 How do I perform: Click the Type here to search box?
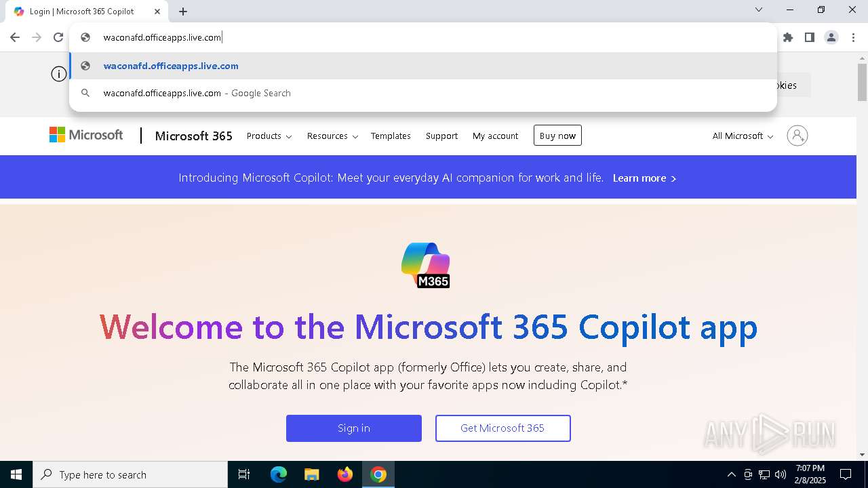tap(130, 474)
